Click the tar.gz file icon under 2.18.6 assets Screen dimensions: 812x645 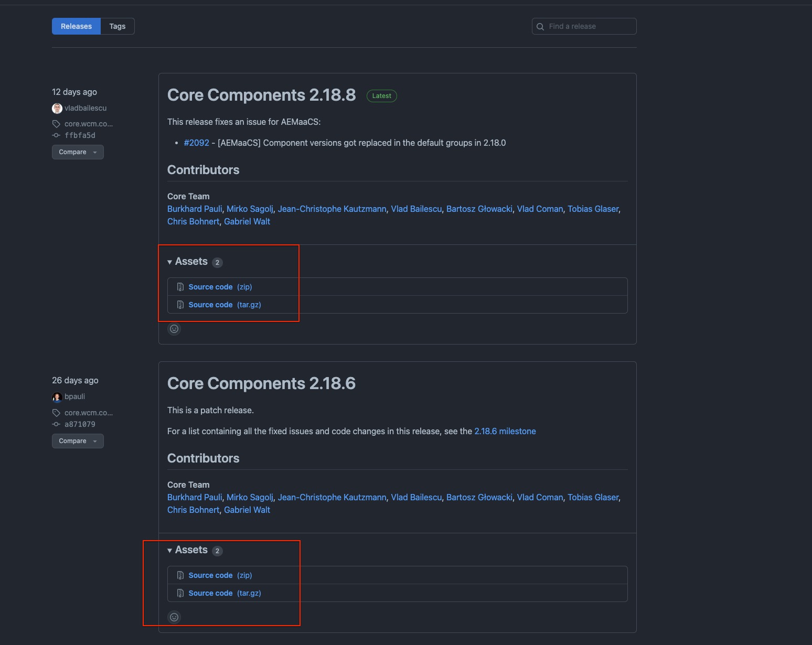click(x=180, y=593)
